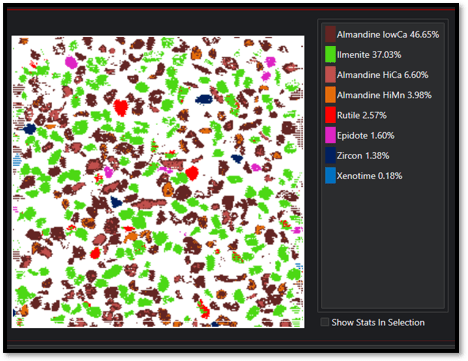
Task: Click the empty area below the legend list
Action: pos(383,247)
